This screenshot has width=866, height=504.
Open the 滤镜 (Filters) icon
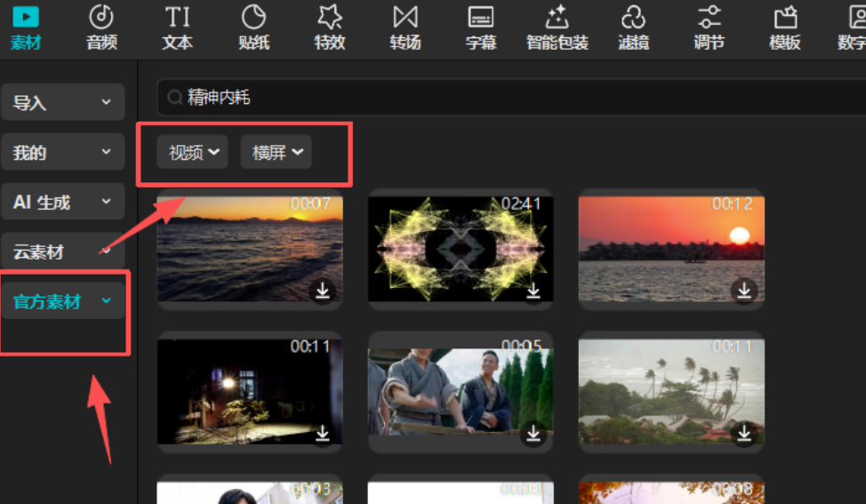click(x=633, y=17)
